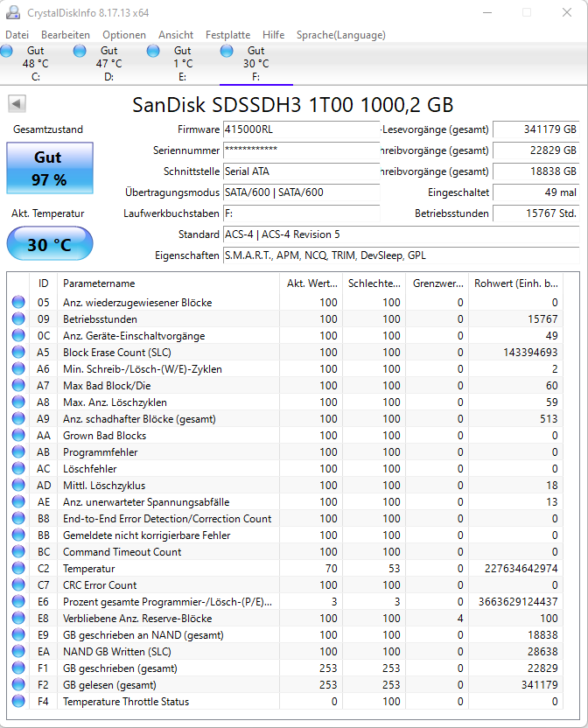The height and width of the screenshot is (728, 588).
Task: Click the Akt. Temperatur label
Action: (48, 213)
